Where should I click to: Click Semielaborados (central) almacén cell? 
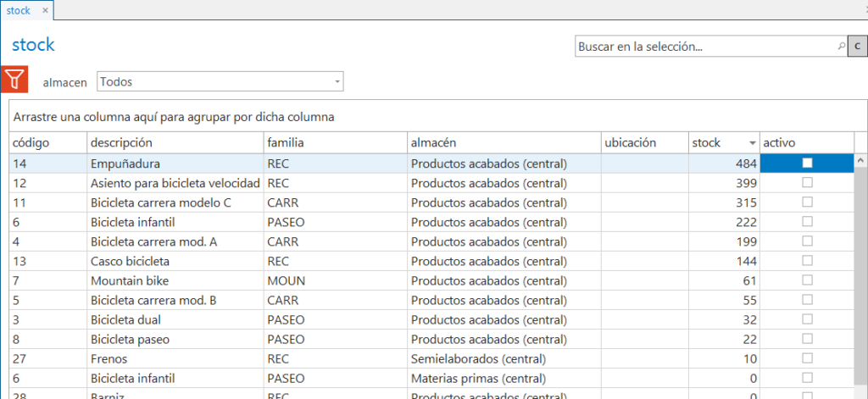coord(504,358)
